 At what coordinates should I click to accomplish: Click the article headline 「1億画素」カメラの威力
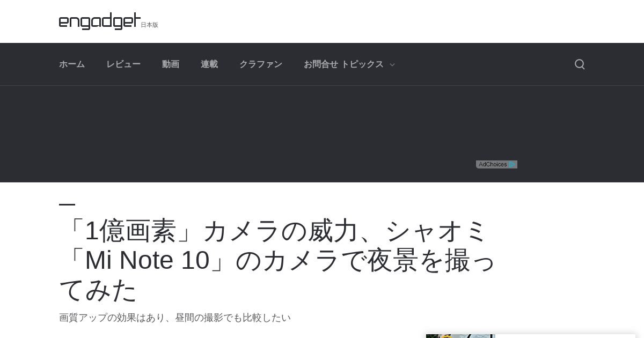[x=277, y=260]
